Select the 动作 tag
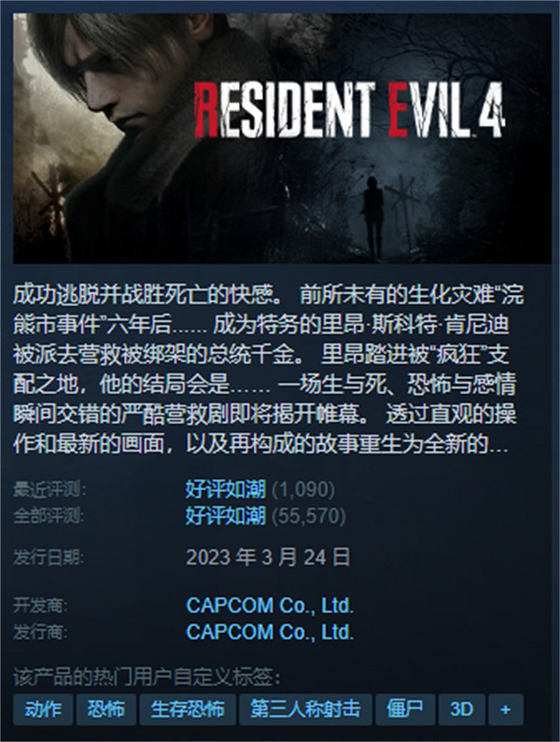Screen dimensions: 560x742 point(43,709)
